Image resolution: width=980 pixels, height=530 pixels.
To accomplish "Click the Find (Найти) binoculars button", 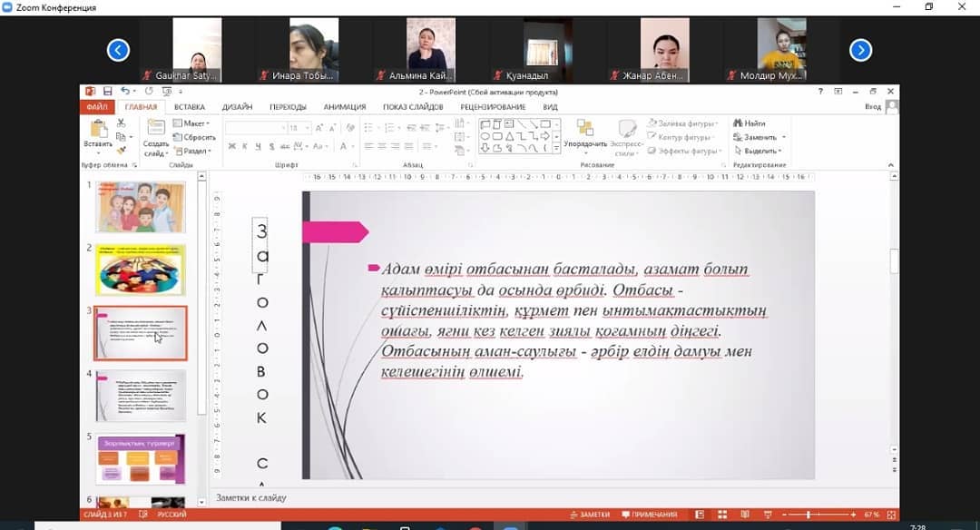I will coord(750,123).
